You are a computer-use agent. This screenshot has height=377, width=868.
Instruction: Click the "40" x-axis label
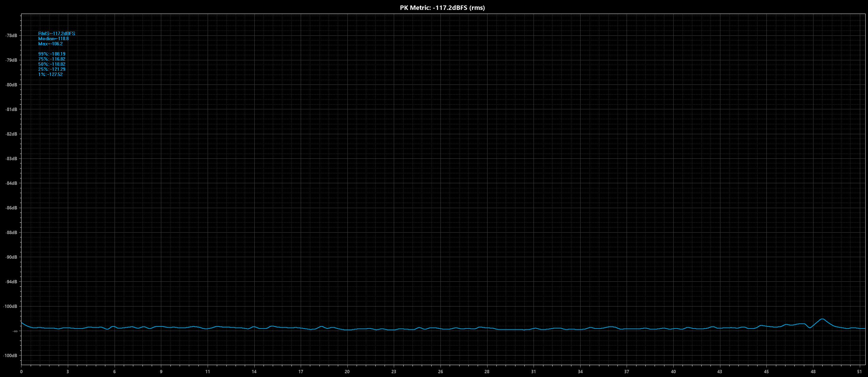[673, 372]
